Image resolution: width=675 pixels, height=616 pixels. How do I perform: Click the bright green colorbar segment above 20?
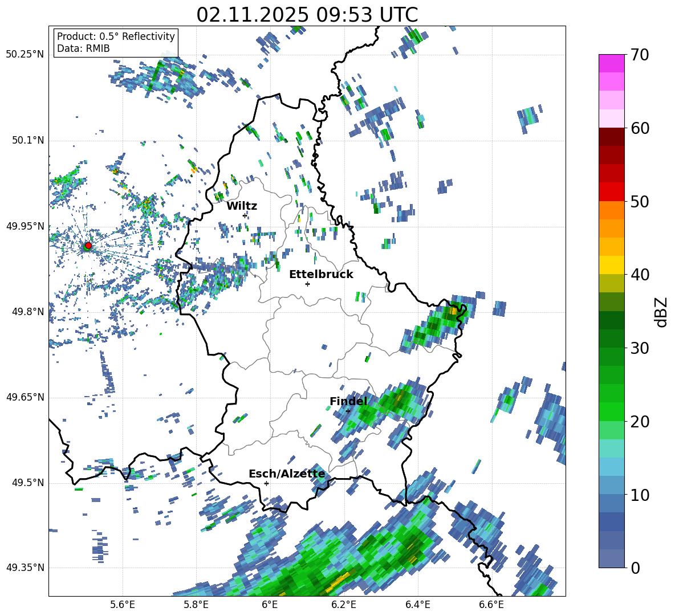[x=611, y=411]
